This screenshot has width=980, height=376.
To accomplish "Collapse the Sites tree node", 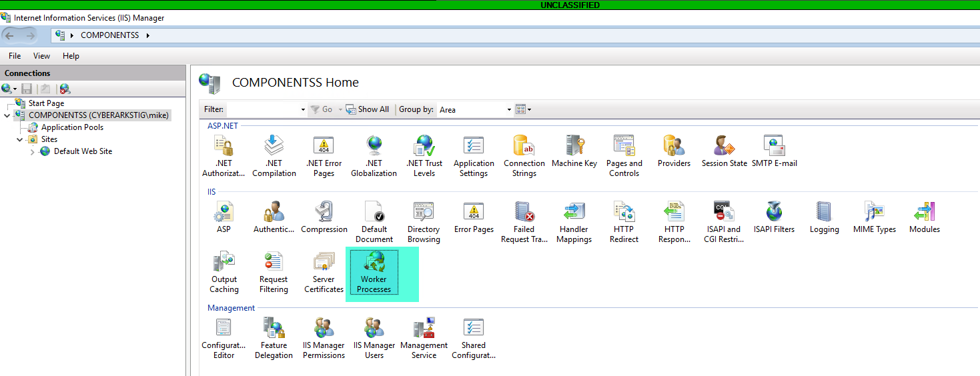I will 20,140.
